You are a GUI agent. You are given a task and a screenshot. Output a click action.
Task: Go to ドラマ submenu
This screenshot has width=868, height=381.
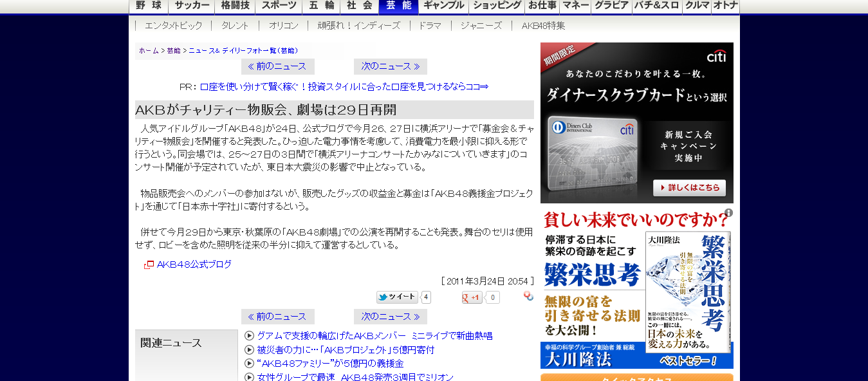coord(430,26)
